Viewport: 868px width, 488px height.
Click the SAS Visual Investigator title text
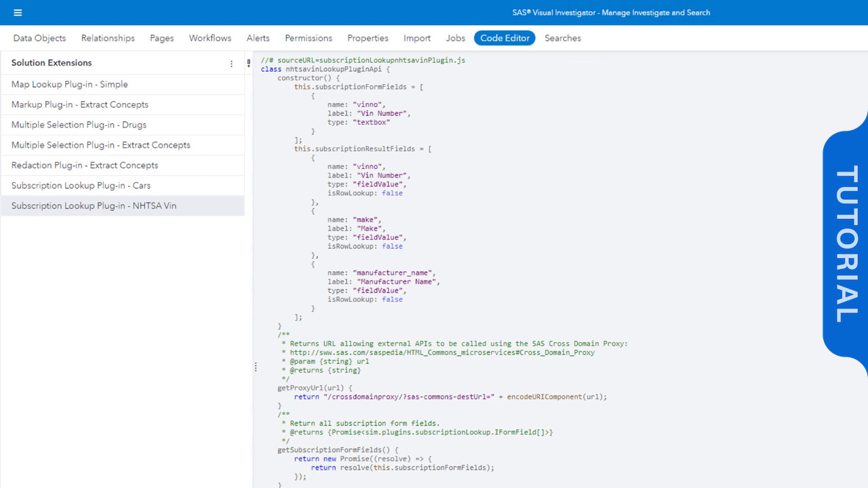[x=611, y=12]
